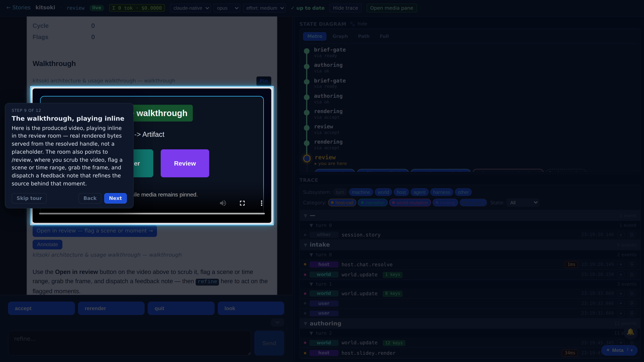Toggle the harness subsystem filter
Screen dimensions: 644x362
coord(442,192)
